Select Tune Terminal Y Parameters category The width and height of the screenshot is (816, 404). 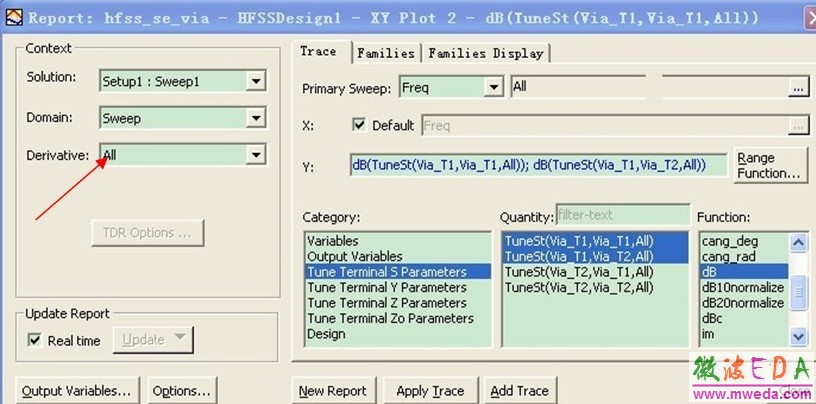[x=398, y=287]
